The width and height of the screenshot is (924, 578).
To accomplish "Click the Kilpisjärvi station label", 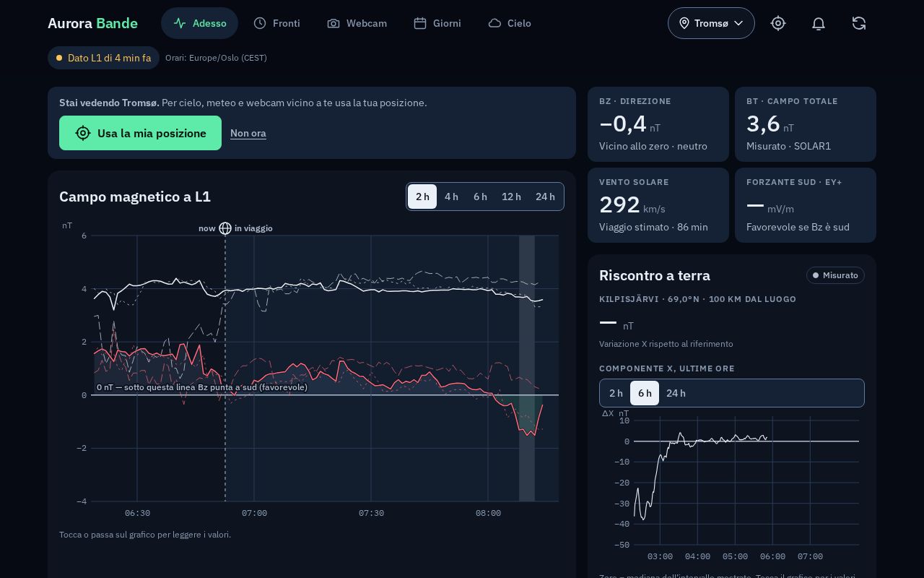I will (697, 299).
